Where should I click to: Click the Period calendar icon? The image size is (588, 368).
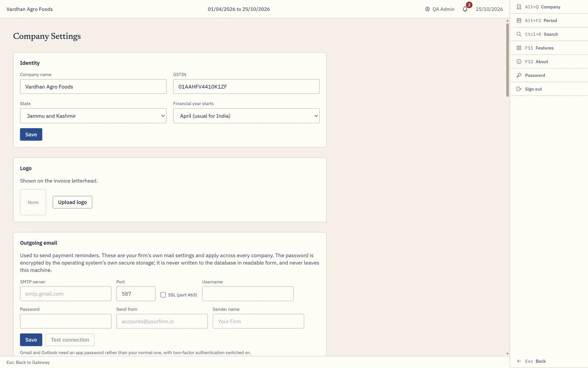[x=519, y=21]
